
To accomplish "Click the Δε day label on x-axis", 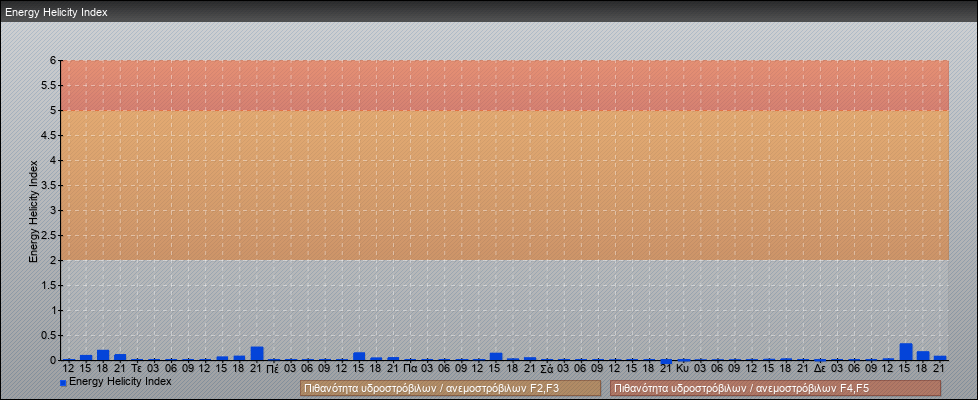I will click(x=820, y=369).
